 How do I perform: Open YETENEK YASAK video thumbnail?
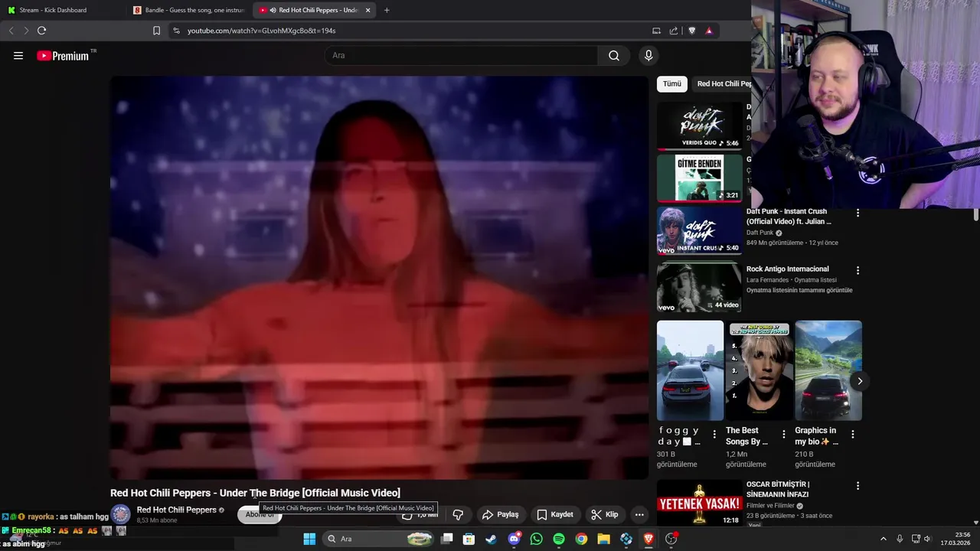[x=699, y=503]
